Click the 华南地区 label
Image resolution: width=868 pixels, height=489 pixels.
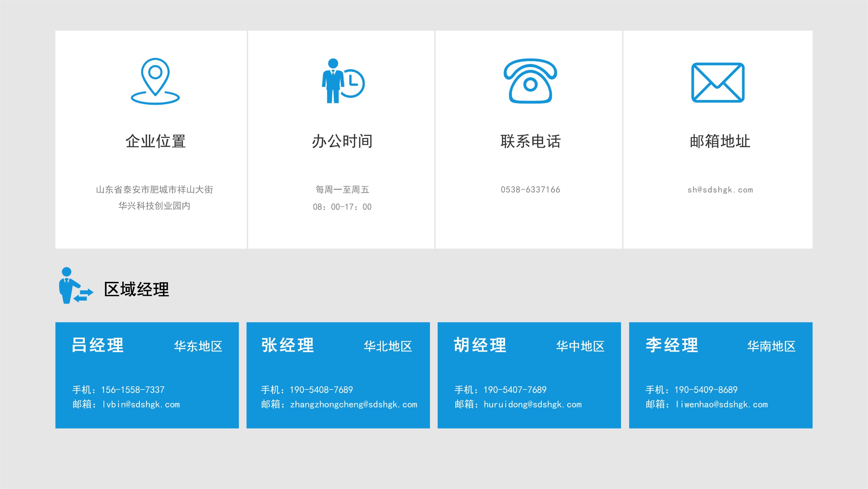[771, 346]
